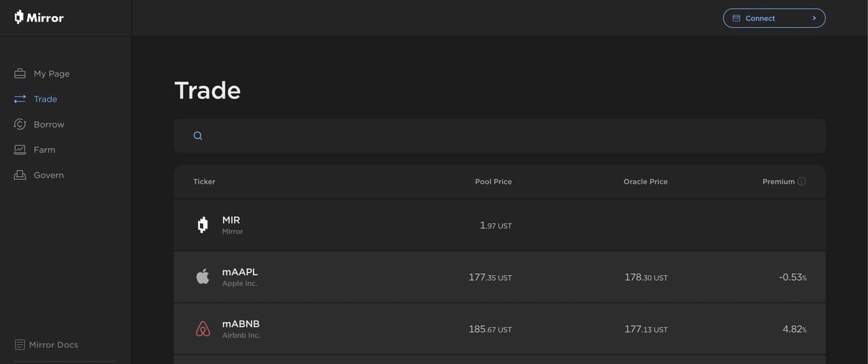Click the Govern sidebar icon

click(x=20, y=175)
